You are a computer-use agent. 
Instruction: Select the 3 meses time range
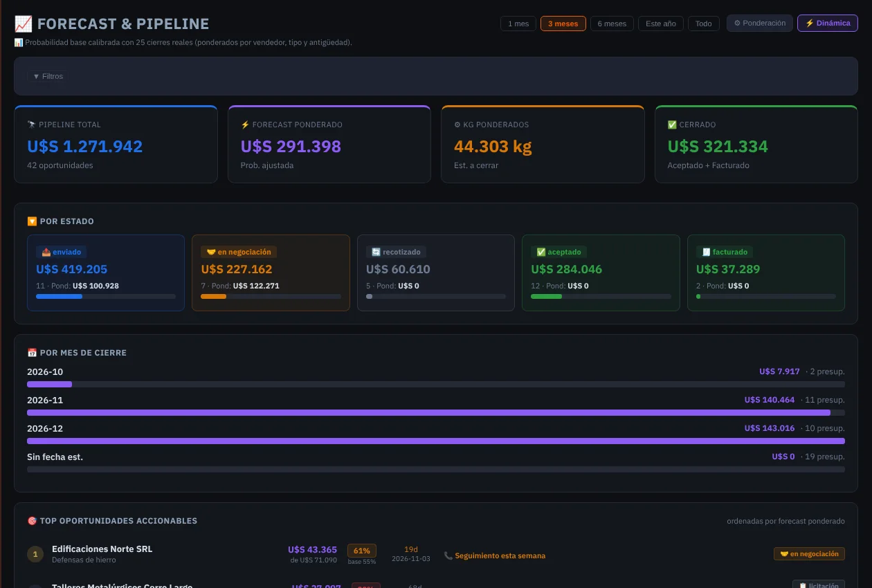tap(563, 24)
